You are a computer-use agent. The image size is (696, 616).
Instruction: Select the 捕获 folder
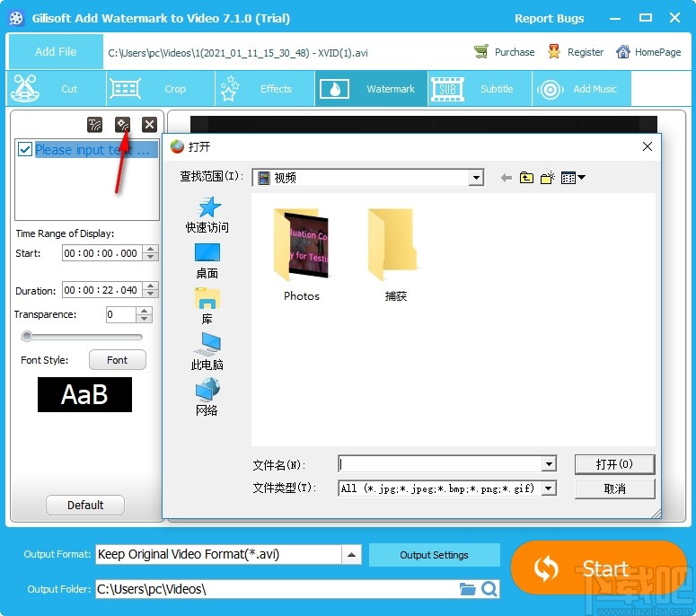click(395, 255)
